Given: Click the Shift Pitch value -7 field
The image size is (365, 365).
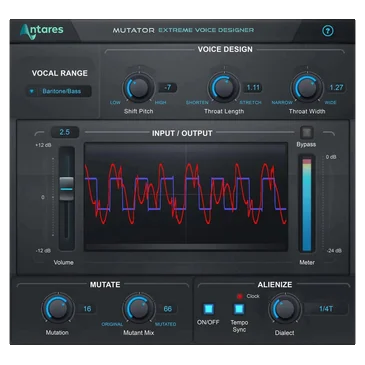Looking at the screenshot, I should (168, 88).
